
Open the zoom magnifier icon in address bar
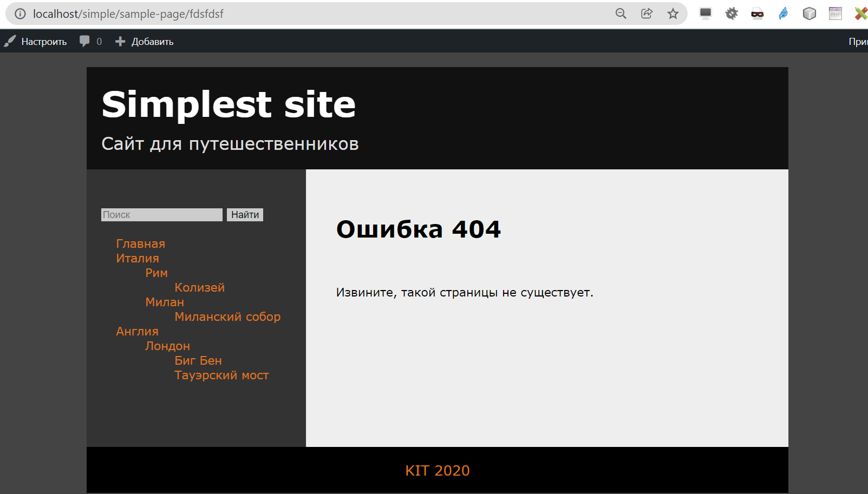pyautogui.click(x=621, y=14)
